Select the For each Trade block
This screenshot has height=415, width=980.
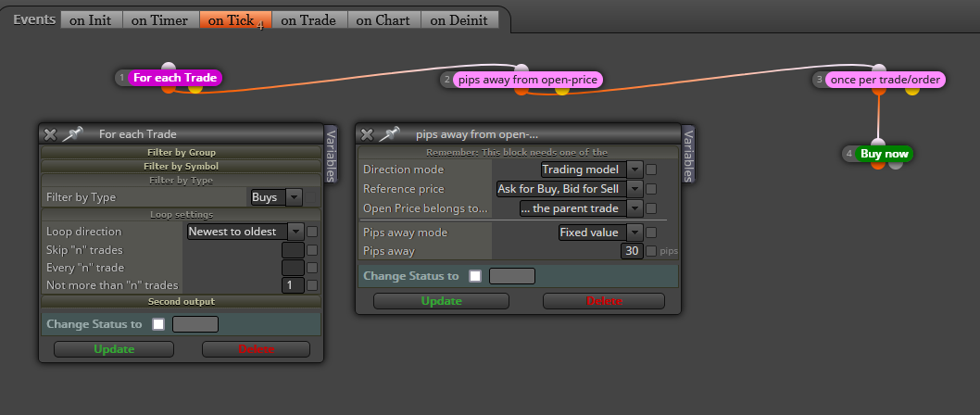click(x=175, y=78)
